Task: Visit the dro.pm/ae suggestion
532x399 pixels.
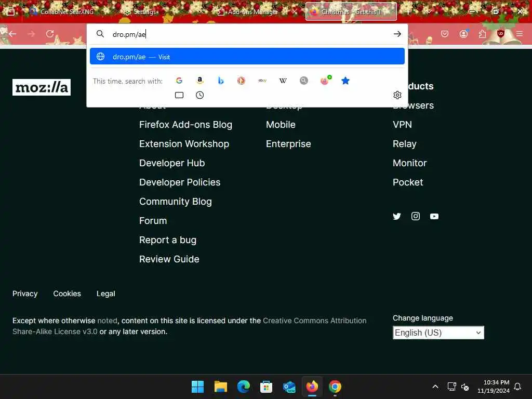Action: 247,56
